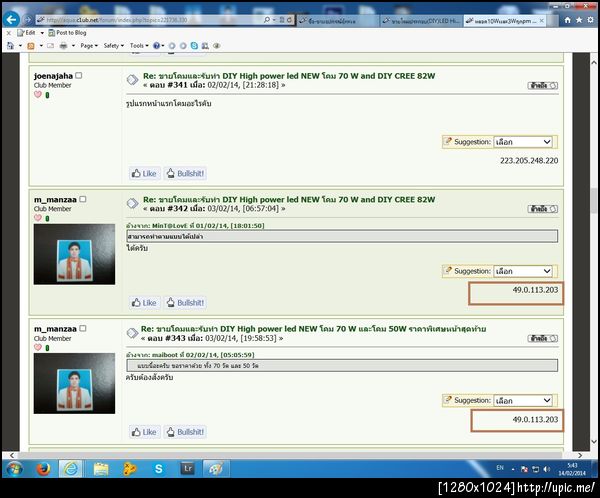The height and width of the screenshot is (498, 600).
Task: Open m_manzaa's avatar photo in reply #342
Action: click(x=74, y=254)
